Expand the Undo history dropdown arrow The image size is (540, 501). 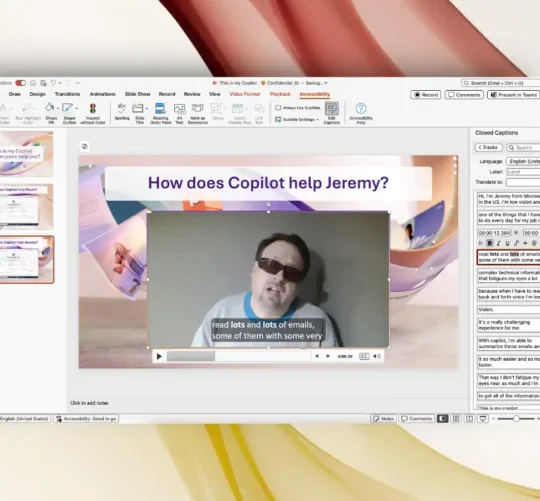click(x=60, y=83)
